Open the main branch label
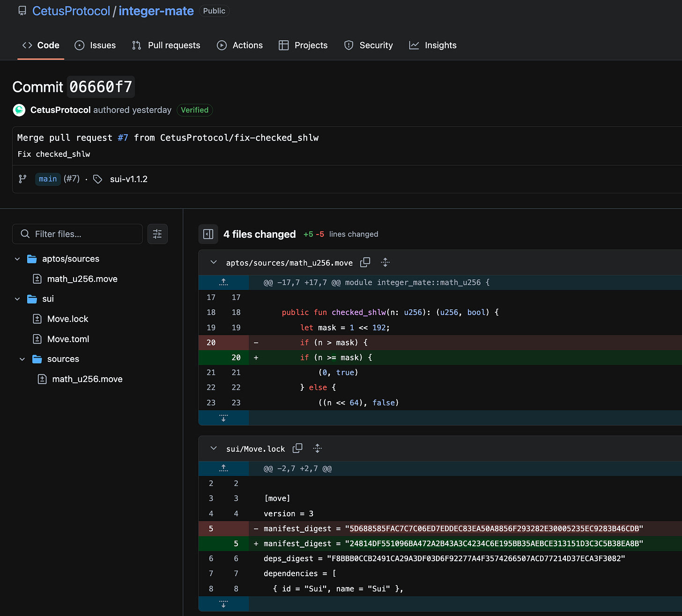 tap(48, 179)
